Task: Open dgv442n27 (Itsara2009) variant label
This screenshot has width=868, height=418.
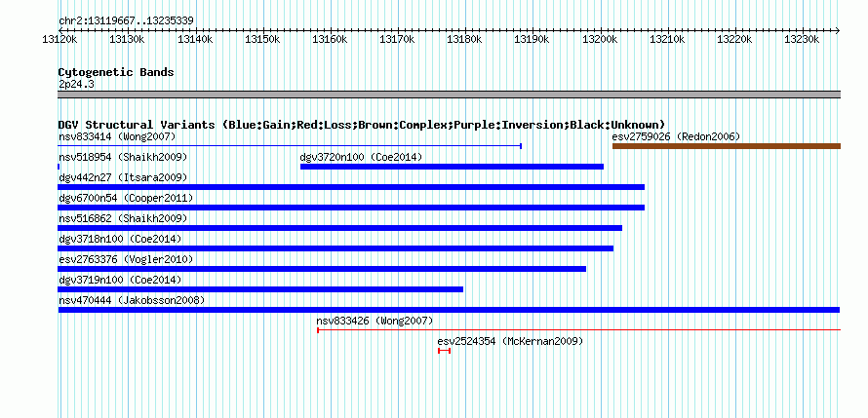Action: 123,177
